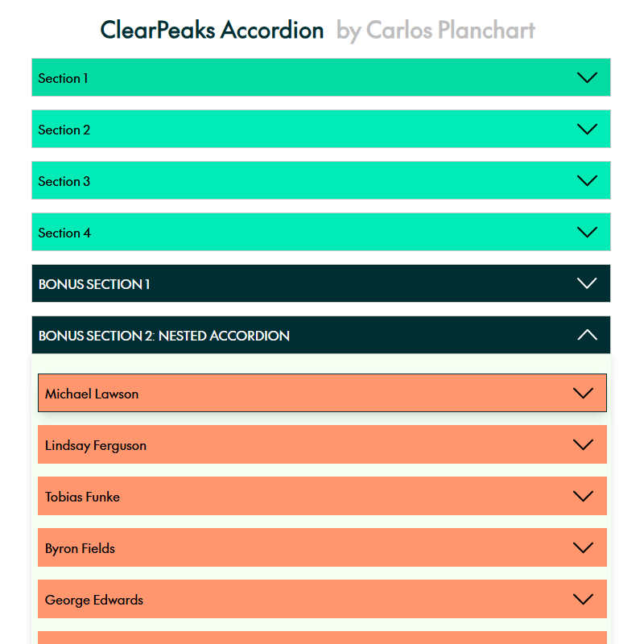Expand the Byron Fields nested panel

coord(583,548)
